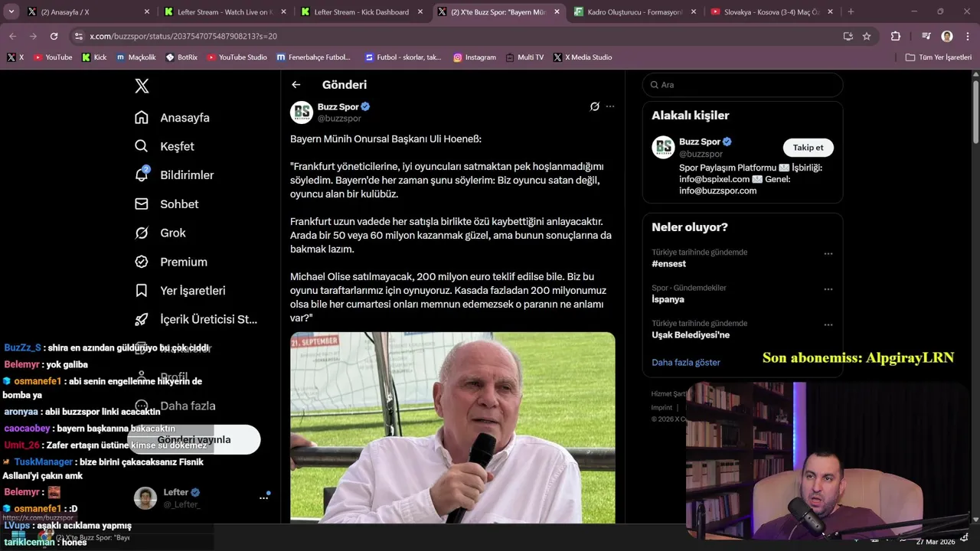Open the Maçkolik bookmark
Screen dimensions: 980x551
click(x=136, y=57)
